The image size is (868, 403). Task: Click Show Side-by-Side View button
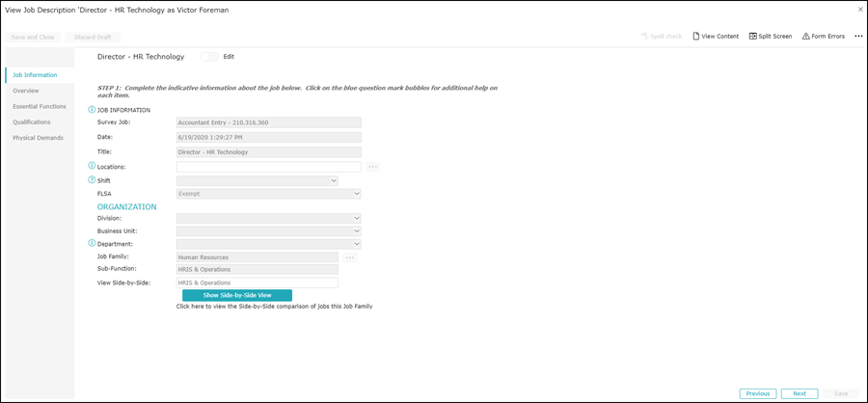(236, 295)
